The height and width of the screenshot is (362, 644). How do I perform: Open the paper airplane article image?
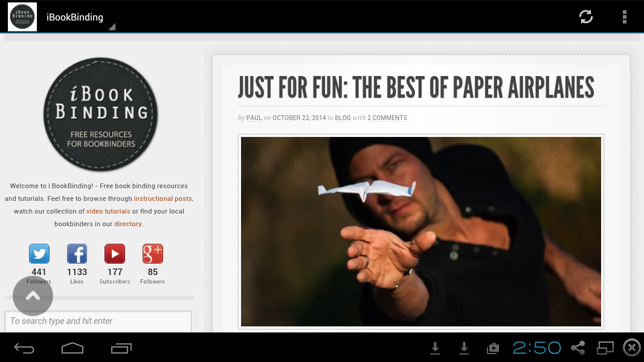421,232
